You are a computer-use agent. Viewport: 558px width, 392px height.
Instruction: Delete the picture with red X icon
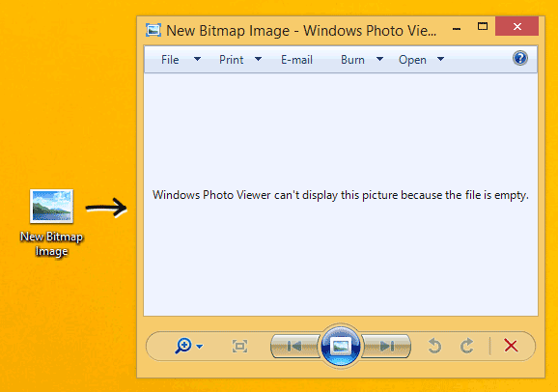click(511, 346)
